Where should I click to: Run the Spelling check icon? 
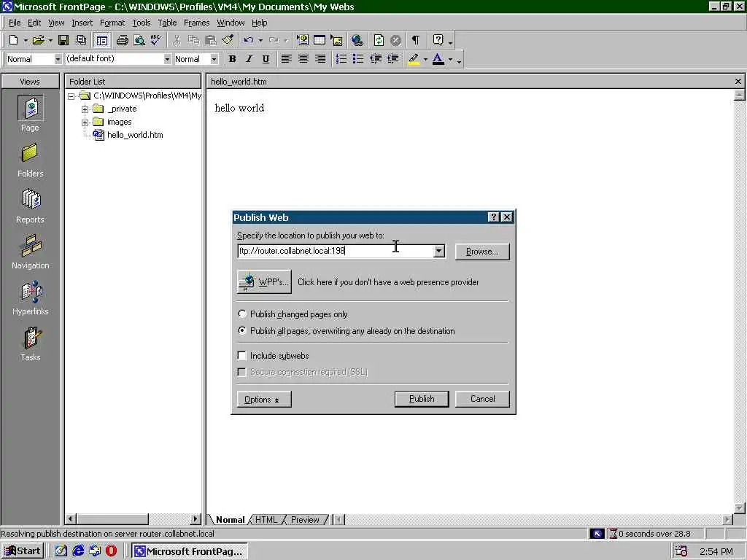tap(156, 41)
